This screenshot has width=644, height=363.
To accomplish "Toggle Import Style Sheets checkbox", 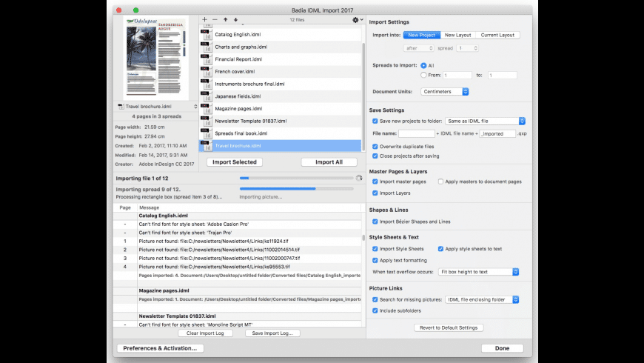I will [x=375, y=249].
